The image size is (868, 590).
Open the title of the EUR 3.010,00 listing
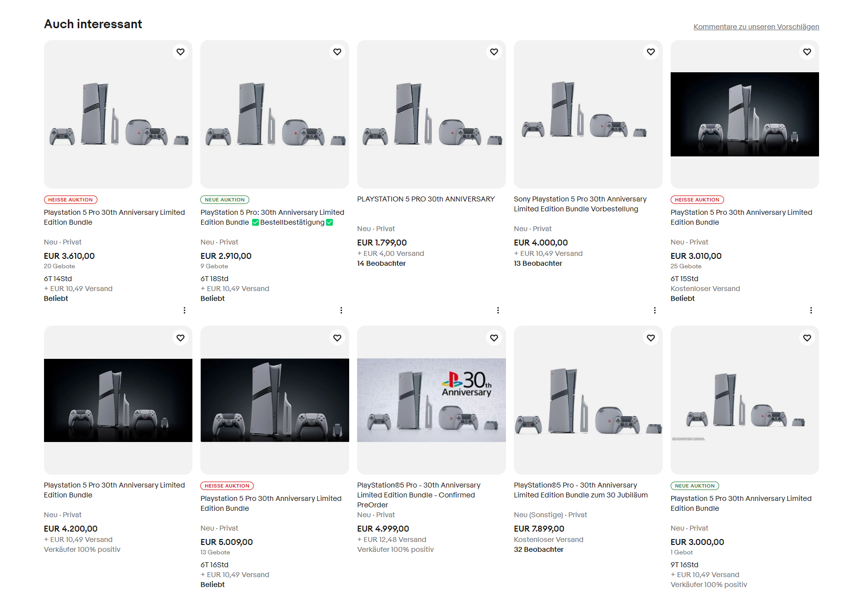[741, 217]
